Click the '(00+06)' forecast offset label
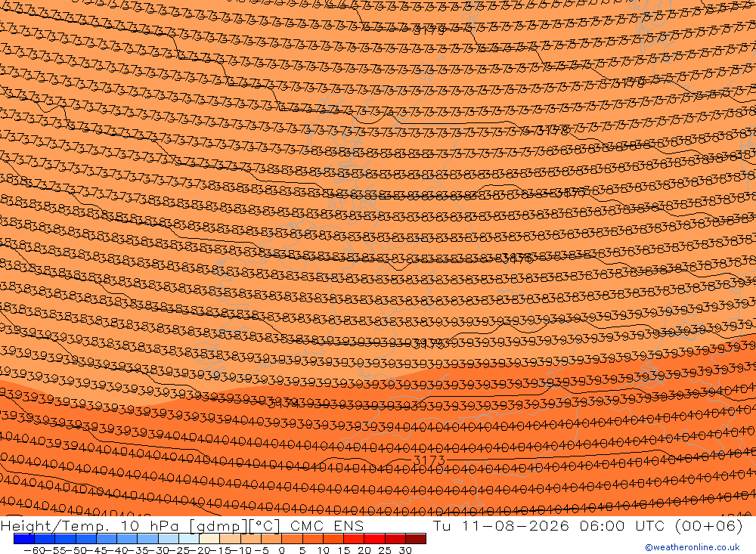The width and height of the screenshot is (756, 554). click(x=708, y=525)
